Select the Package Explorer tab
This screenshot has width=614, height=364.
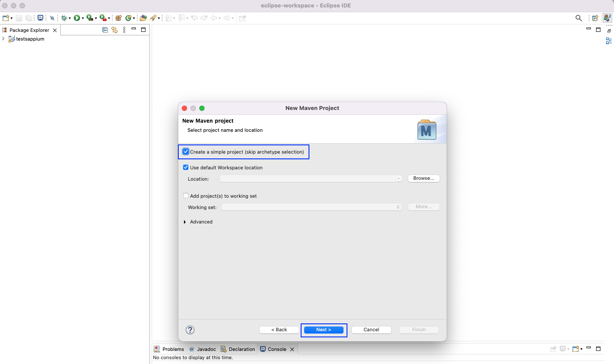[x=29, y=30]
